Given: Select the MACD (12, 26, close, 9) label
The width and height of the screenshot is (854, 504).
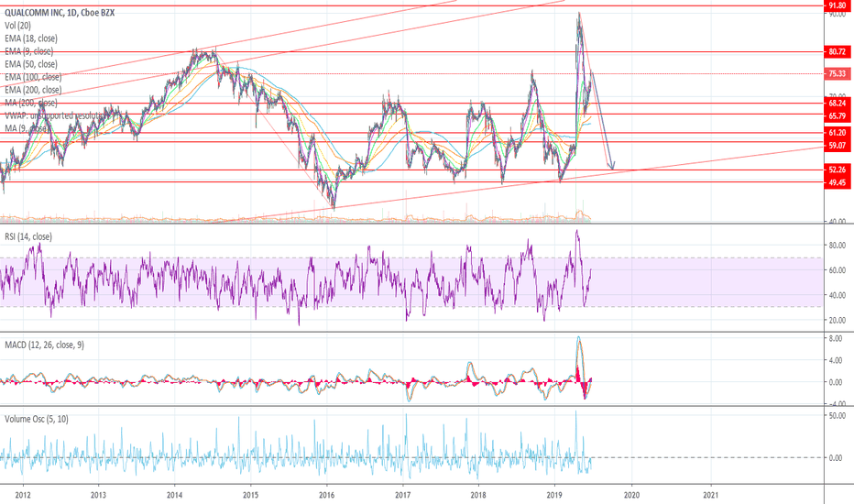Looking at the screenshot, I should click(x=45, y=345).
